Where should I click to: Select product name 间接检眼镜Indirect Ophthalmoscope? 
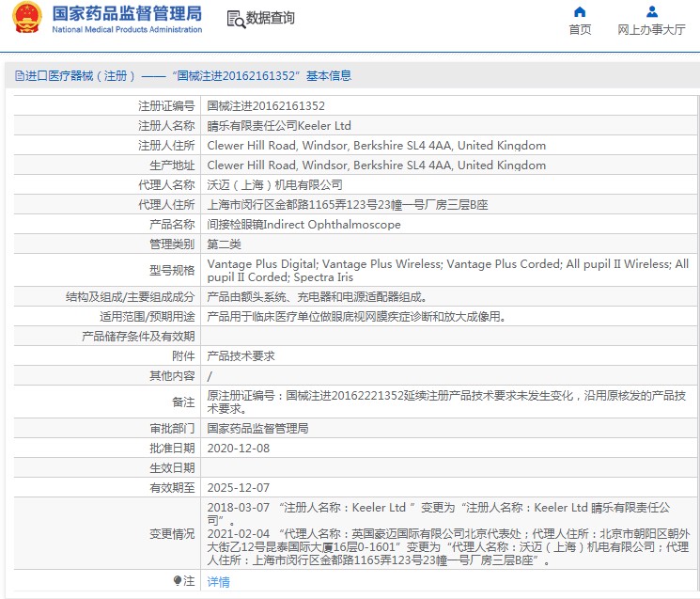pos(303,224)
